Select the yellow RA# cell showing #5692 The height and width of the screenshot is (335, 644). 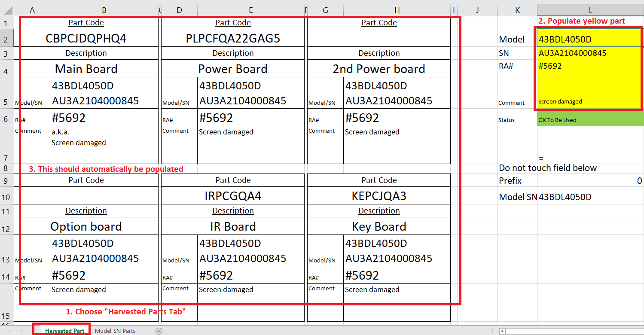click(589, 66)
